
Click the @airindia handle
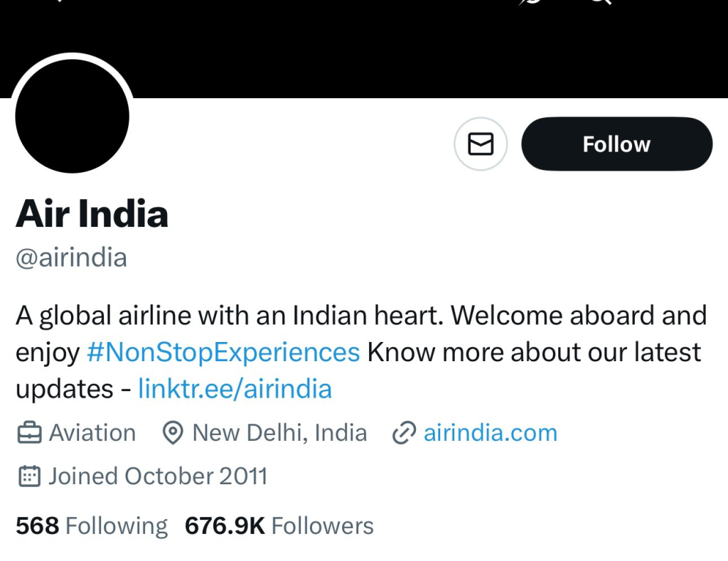71,257
